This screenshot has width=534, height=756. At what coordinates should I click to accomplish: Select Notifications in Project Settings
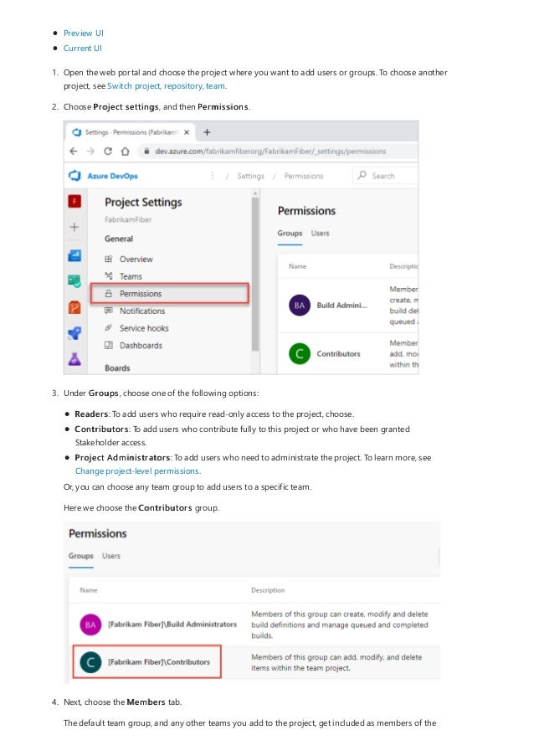pyautogui.click(x=142, y=311)
